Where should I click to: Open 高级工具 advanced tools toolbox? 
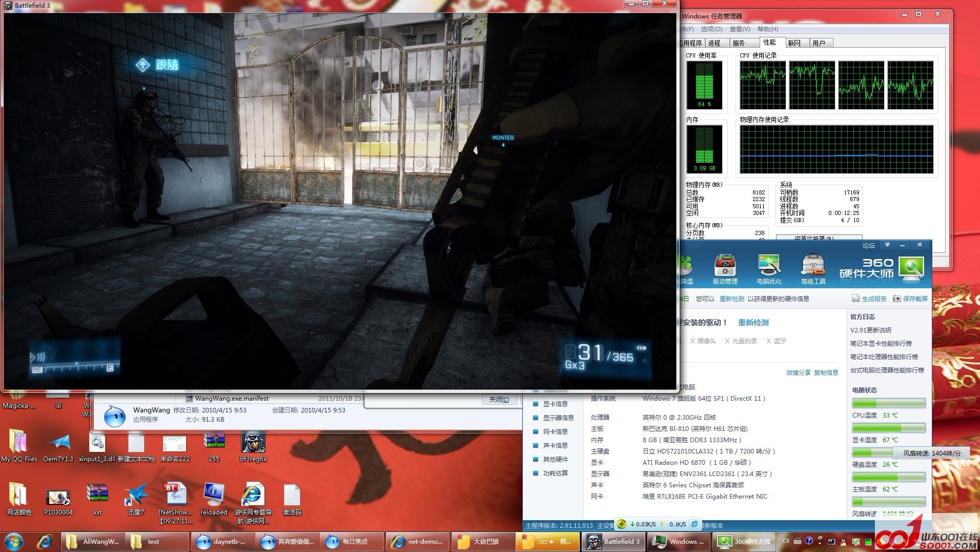click(813, 269)
